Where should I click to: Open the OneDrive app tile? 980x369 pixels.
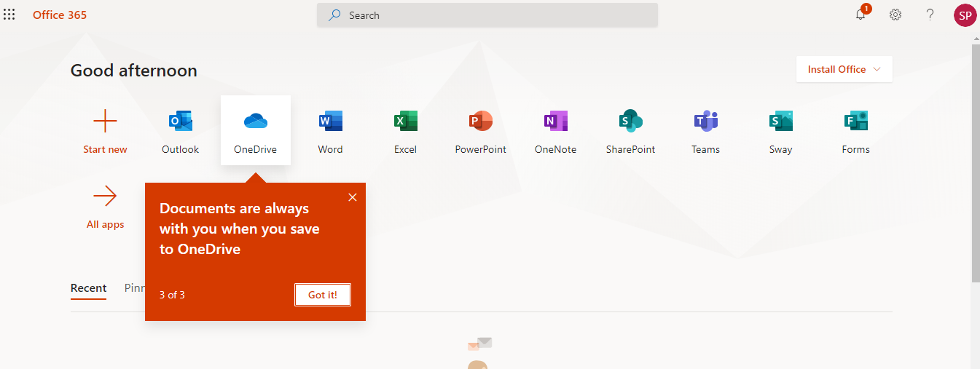[x=256, y=130]
